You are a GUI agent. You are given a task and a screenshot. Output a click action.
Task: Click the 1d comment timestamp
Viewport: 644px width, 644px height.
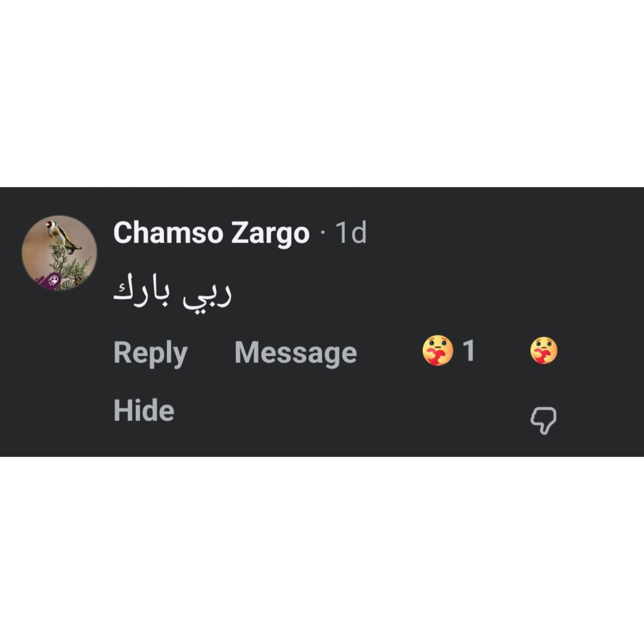(351, 233)
